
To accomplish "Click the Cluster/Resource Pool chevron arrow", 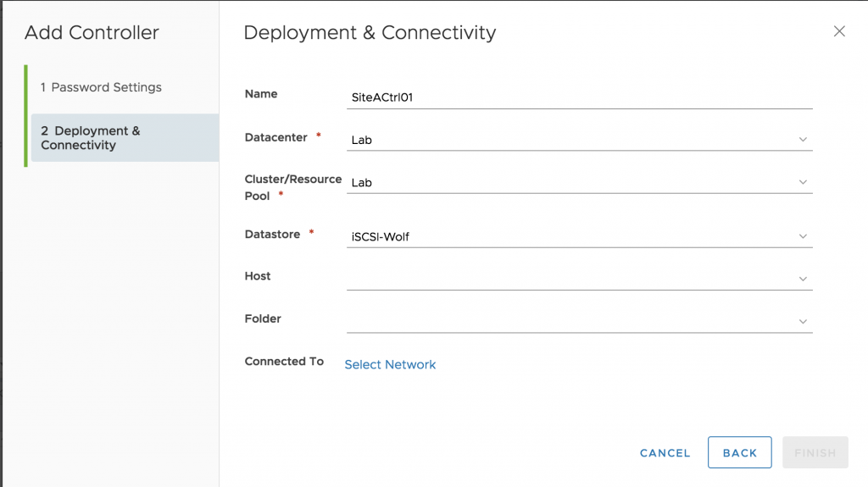I will click(x=803, y=182).
